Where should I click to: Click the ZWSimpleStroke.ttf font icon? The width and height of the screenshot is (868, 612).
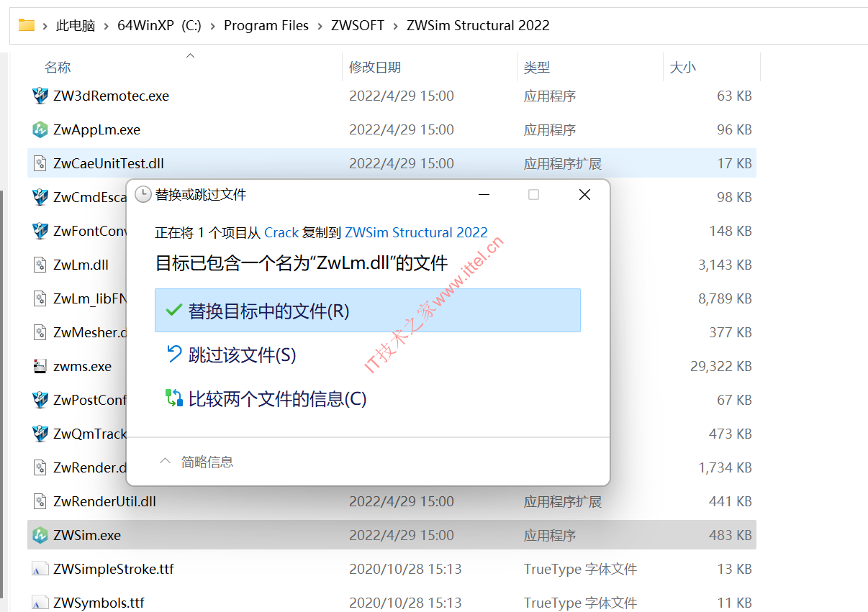(x=40, y=569)
